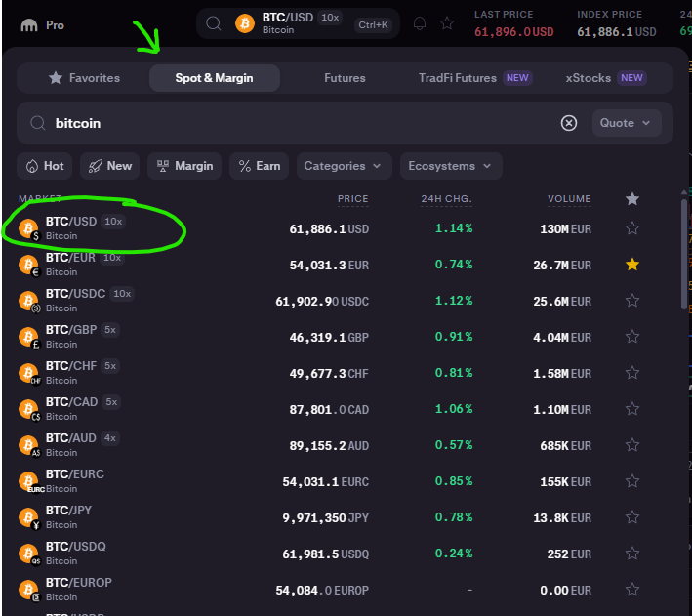Click the Ctrl+K shortcut badge
692x616 pixels.
click(373, 25)
